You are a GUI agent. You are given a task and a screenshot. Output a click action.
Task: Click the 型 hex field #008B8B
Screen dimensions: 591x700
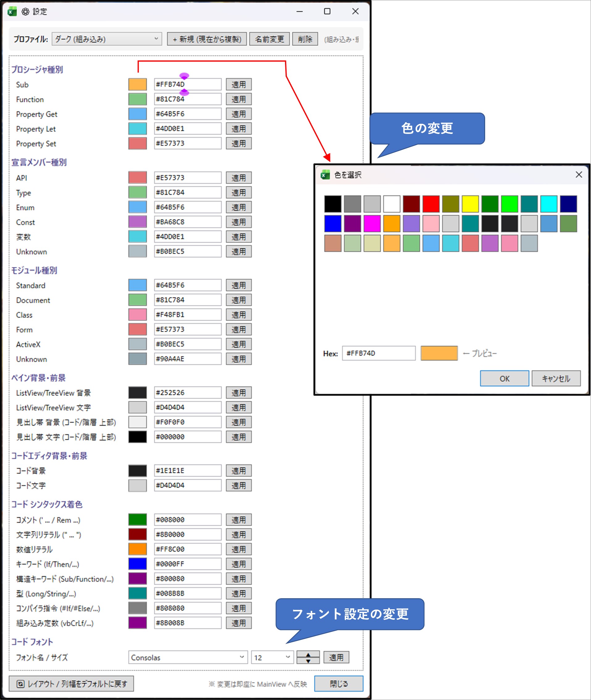click(188, 593)
